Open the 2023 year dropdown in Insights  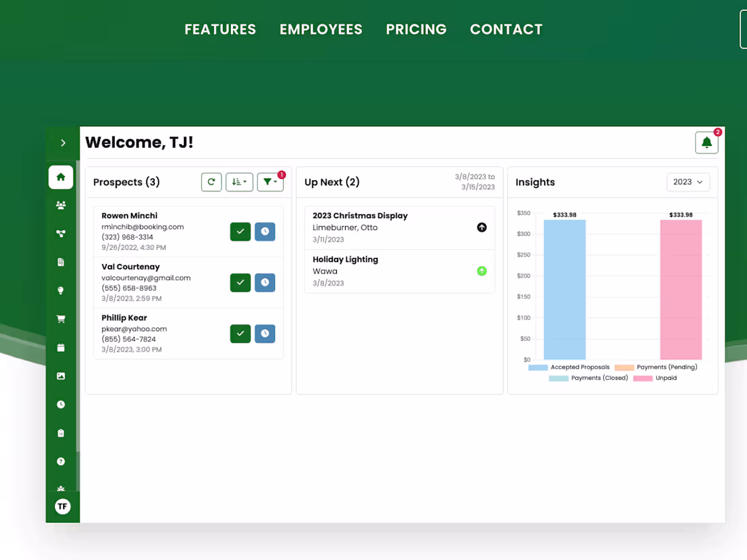click(x=688, y=182)
